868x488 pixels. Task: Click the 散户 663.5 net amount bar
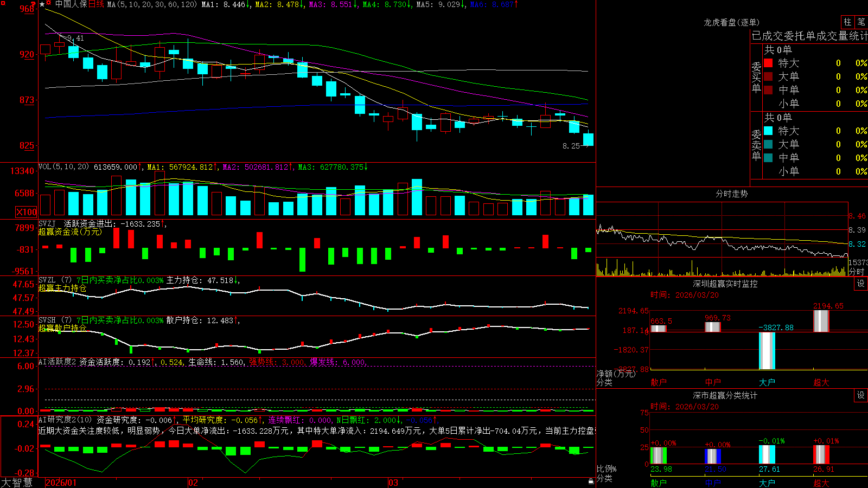(659, 329)
